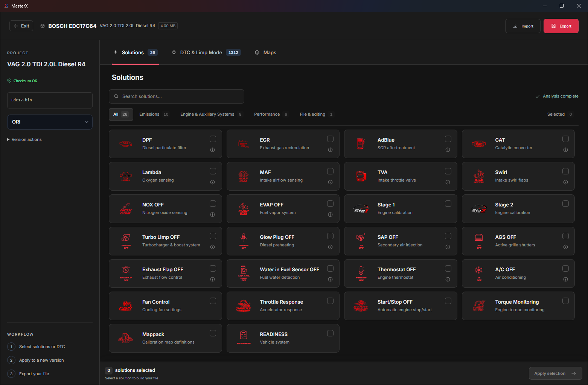The height and width of the screenshot is (385, 588).
Task: Click the Analysis complete status
Action: [557, 96]
